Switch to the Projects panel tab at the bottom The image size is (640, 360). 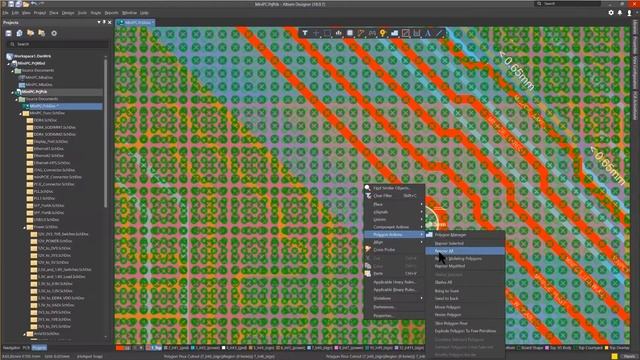(x=39, y=348)
